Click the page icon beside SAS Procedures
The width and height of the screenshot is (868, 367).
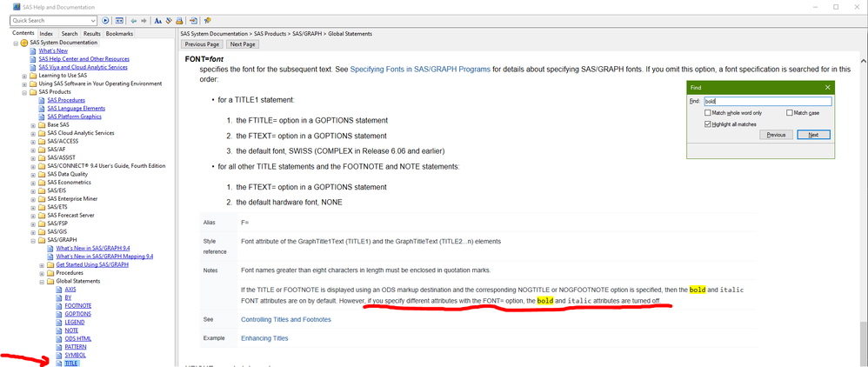[x=42, y=100]
